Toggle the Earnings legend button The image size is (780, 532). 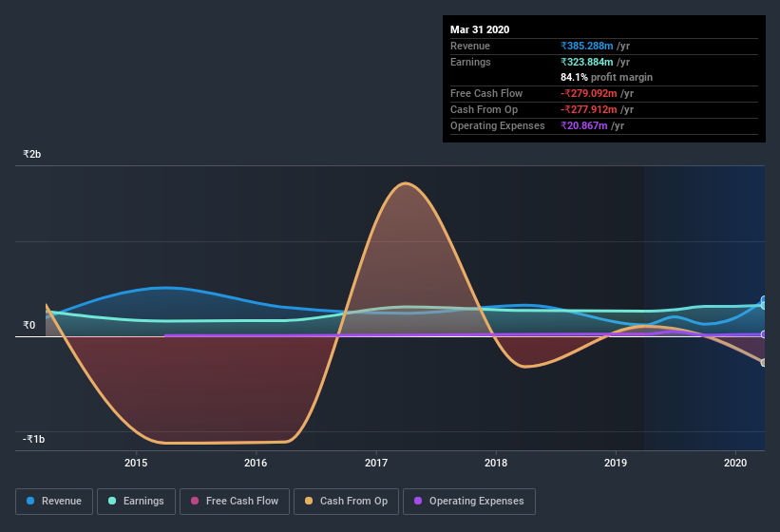136,502
